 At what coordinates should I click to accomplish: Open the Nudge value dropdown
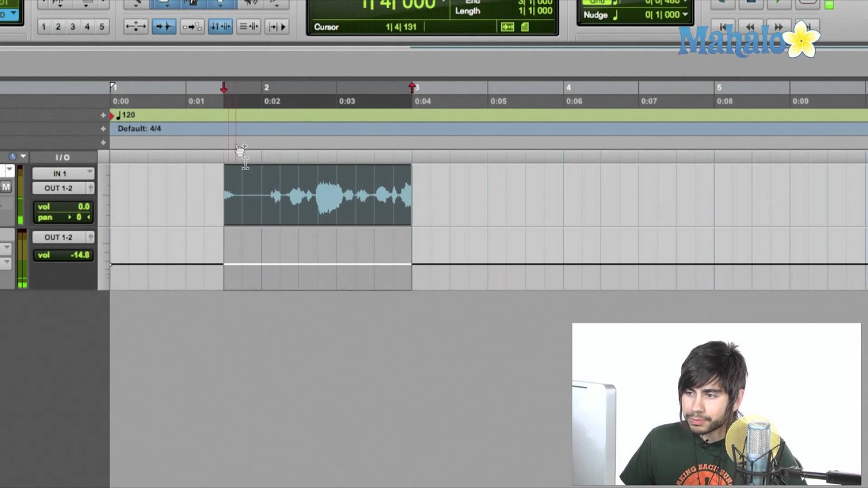(x=686, y=14)
